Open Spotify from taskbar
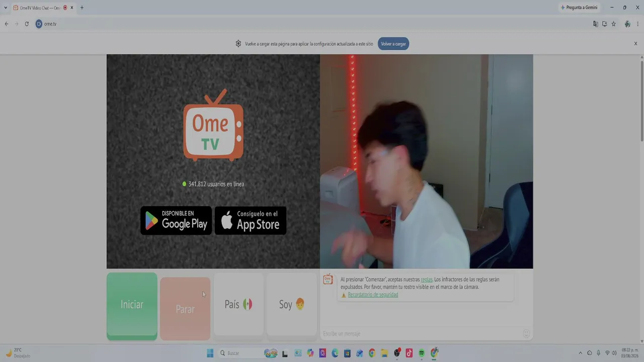Viewport: 644px width, 362px height. tap(422, 353)
